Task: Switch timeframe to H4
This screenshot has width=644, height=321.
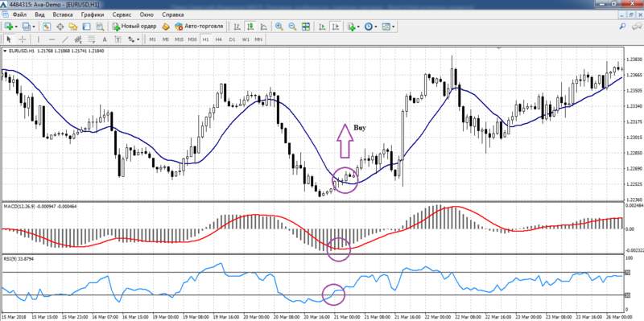Action: point(218,39)
